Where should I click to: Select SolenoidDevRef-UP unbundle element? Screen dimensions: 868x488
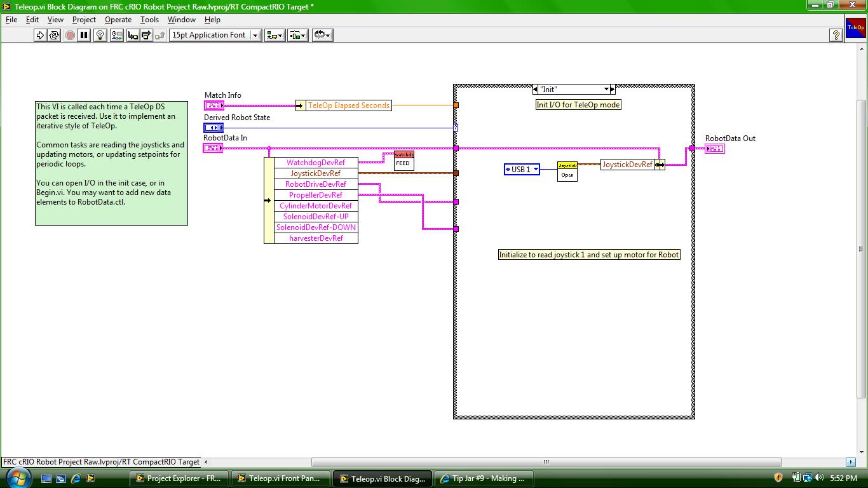(x=316, y=217)
